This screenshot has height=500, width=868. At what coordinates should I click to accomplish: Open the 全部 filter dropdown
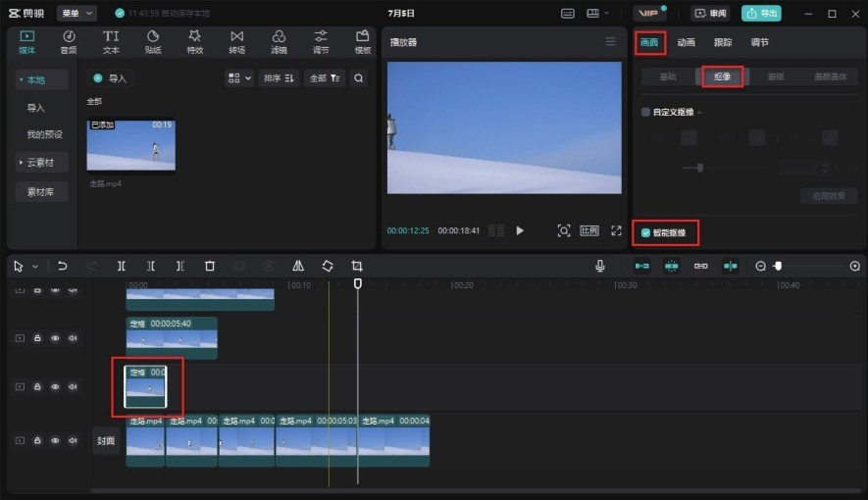tap(325, 78)
